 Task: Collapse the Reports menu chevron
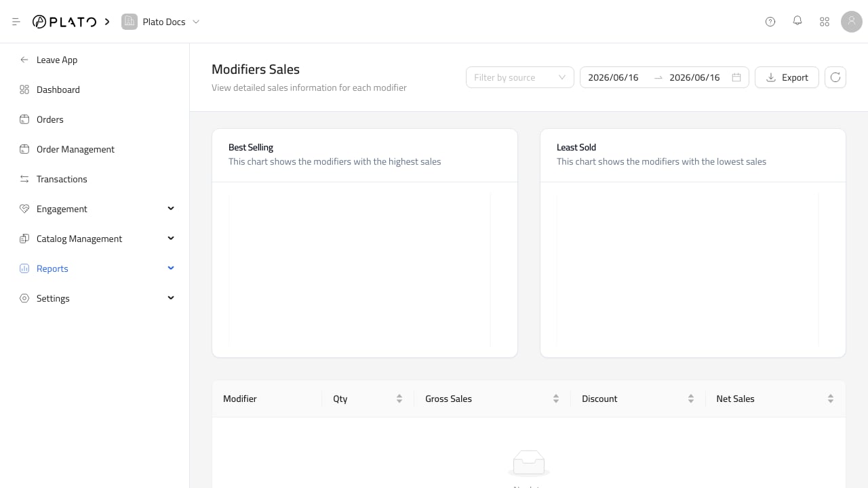click(x=171, y=268)
